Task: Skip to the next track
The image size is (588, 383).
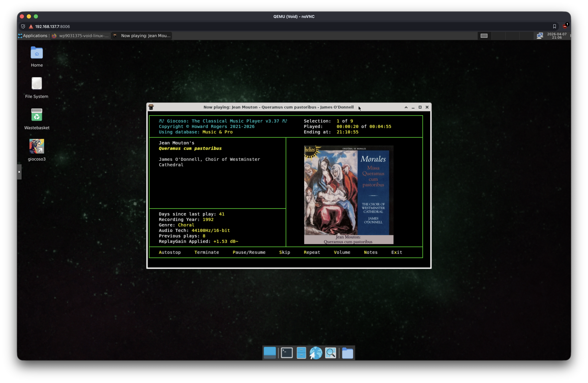Action: (x=284, y=252)
